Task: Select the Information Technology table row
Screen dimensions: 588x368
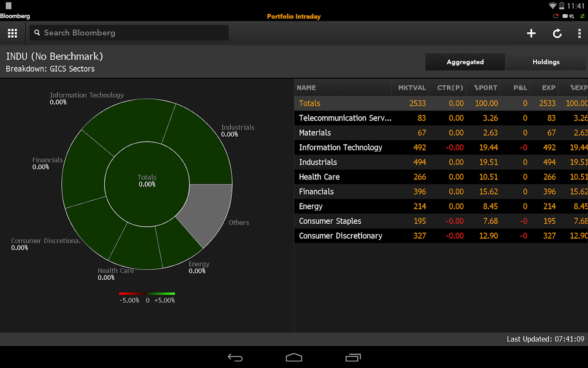Action: point(441,148)
